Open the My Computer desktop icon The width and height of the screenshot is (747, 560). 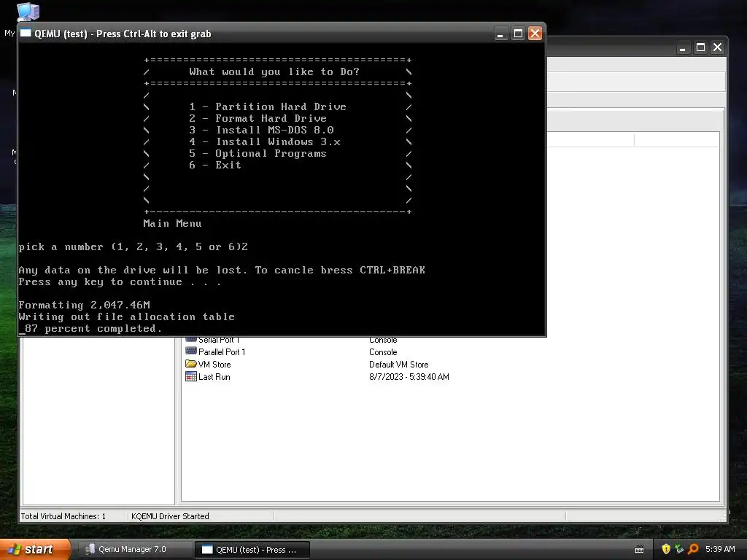pyautogui.click(x=28, y=12)
